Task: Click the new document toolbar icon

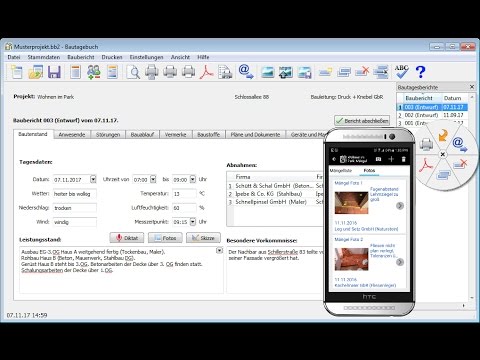Action: click(x=16, y=72)
